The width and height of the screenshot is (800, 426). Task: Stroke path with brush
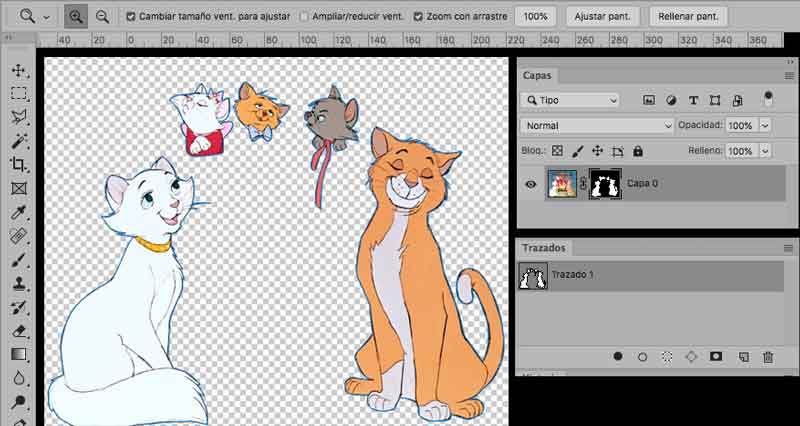click(643, 357)
